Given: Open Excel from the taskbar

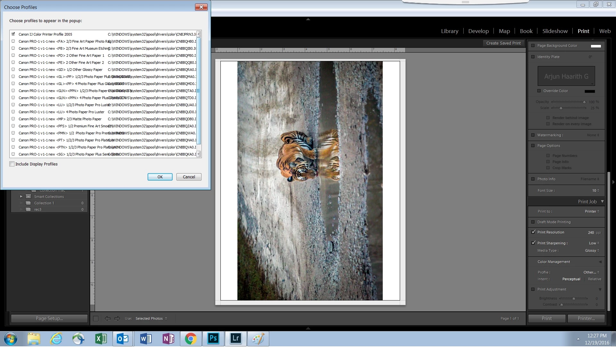Looking at the screenshot, I should coord(101,338).
